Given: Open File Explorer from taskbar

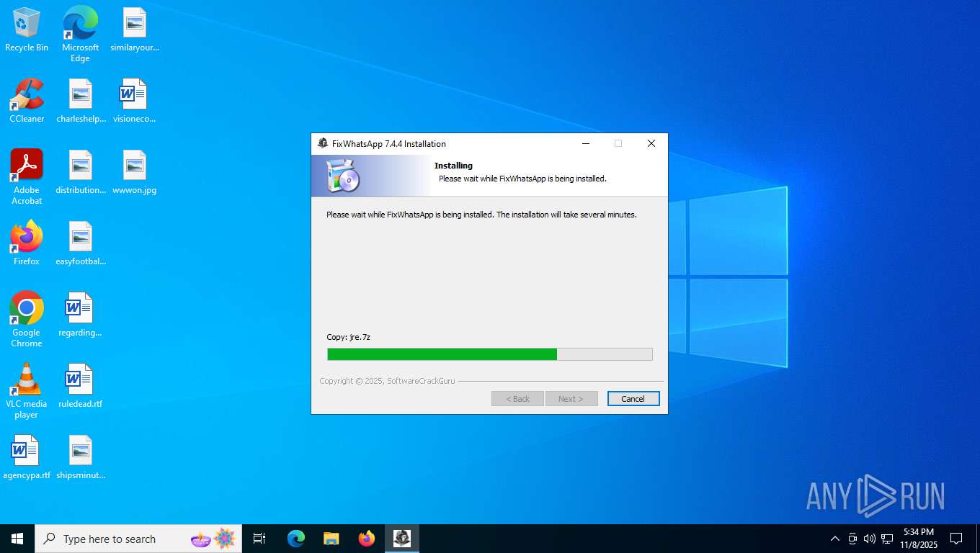Looking at the screenshot, I should tap(331, 539).
